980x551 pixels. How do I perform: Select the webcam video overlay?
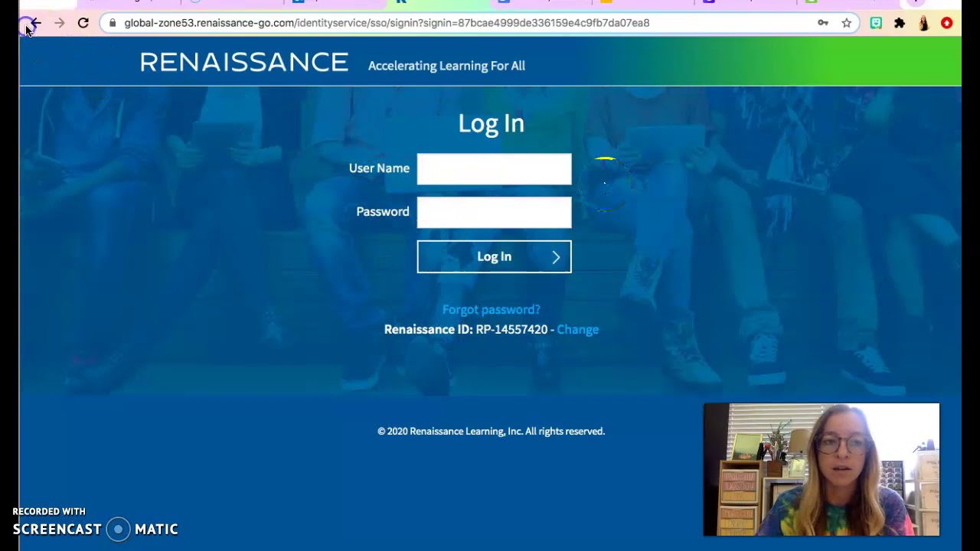(x=822, y=470)
